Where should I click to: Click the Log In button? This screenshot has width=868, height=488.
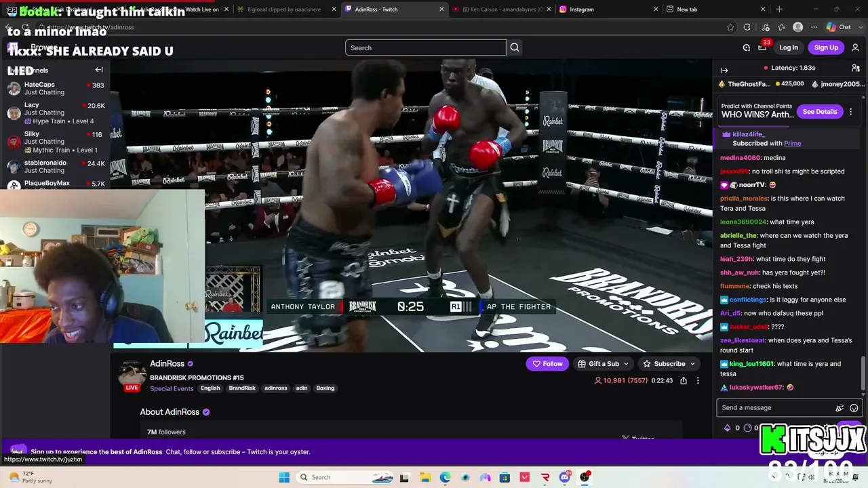(x=789, y=47)
